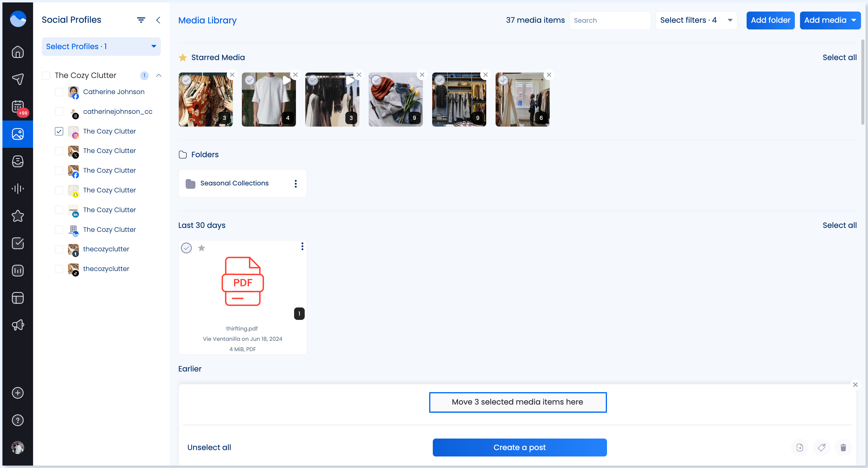The image size is (868, 468).
Task: Open the Publish paper-plane icon
Action: click(18, 79)
